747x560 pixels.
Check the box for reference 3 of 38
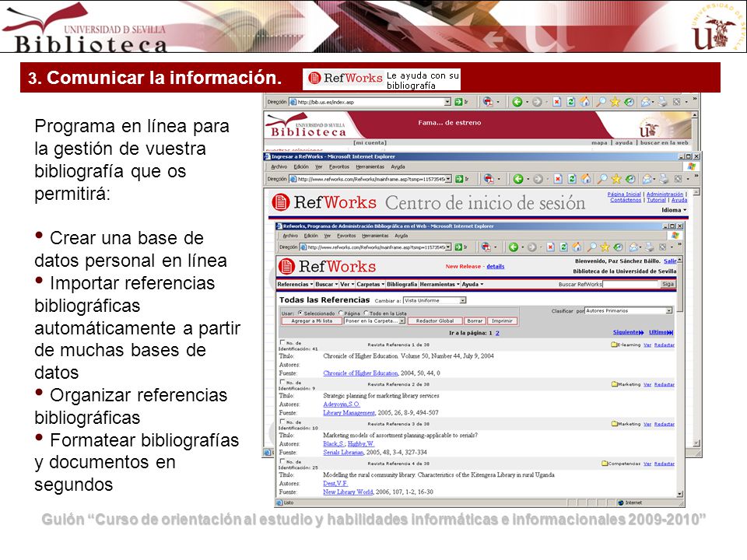282,422
